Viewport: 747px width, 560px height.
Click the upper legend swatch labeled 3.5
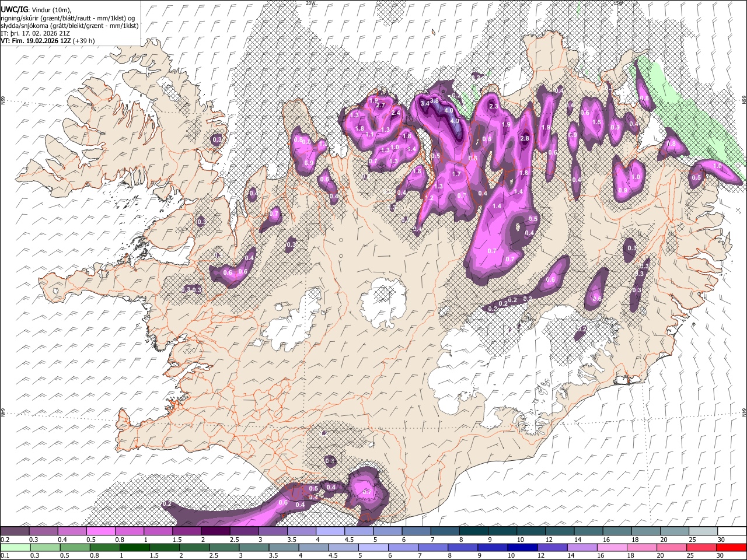coord(301,531)
